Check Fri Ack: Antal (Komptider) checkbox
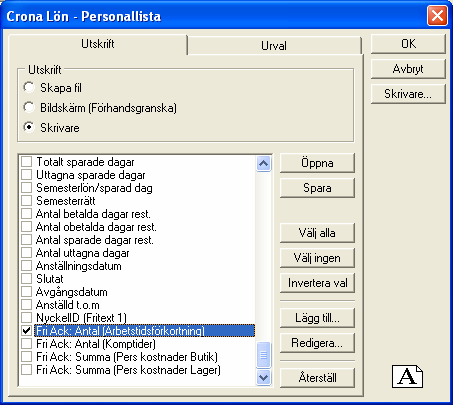The height and width of the screenshot is (405, 453). click(x=26, y=344)
